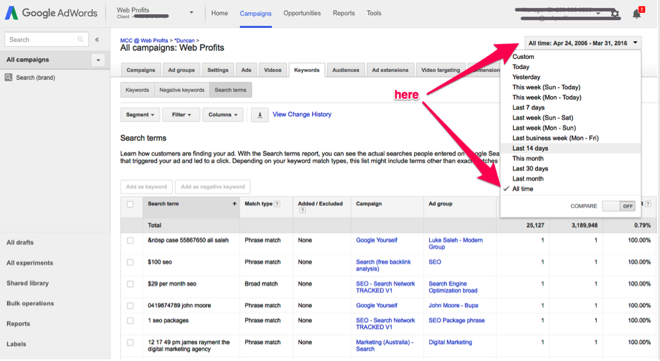Open Bulk operations in the sidebar

tap(30, 303)
